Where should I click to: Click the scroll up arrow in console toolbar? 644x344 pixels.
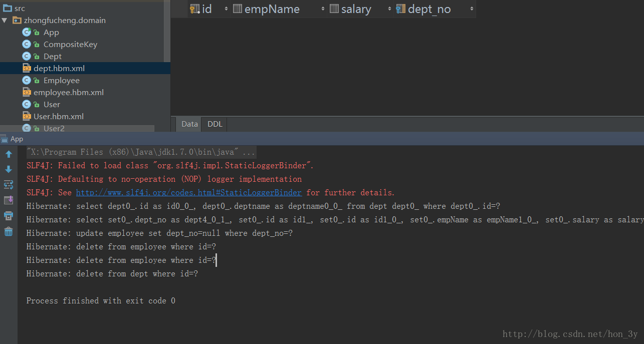tap(9, 154)
